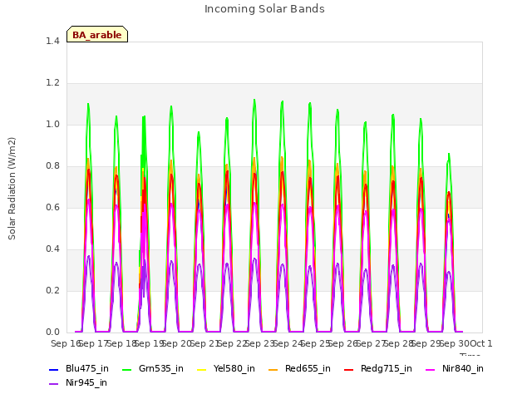Click the 1.4 y-axis tick label
This screenshot has width=532, height=399.
click(x=52, y=41)
